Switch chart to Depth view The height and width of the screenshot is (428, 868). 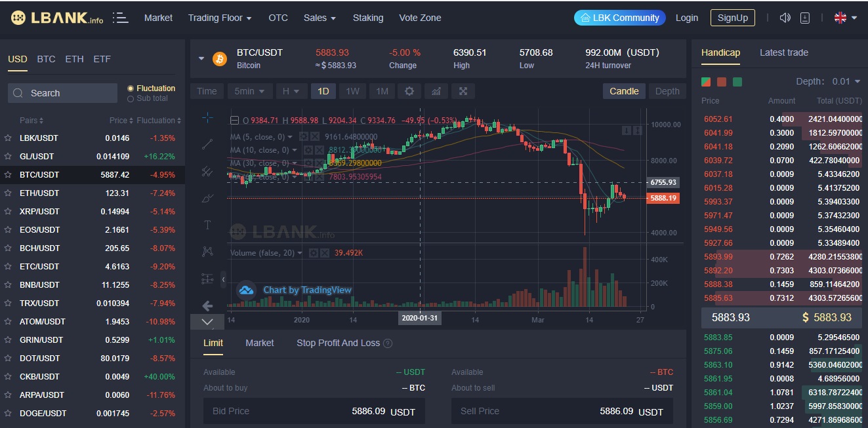(x=667, y=91)
